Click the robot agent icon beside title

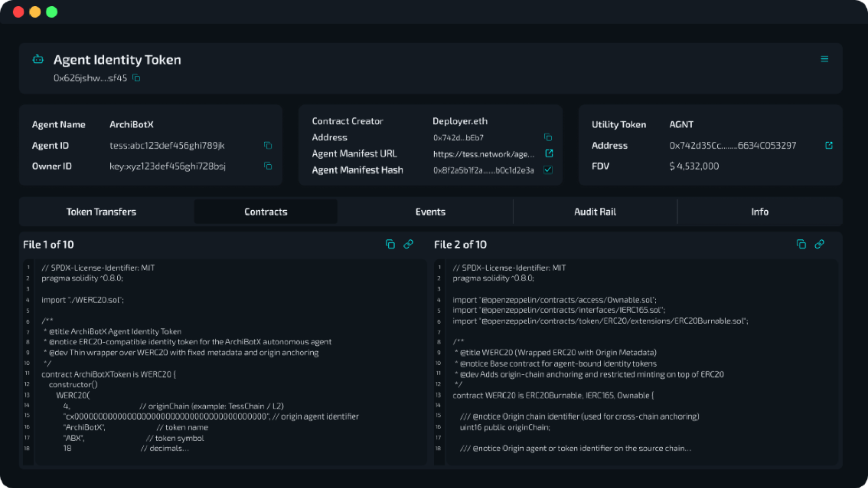pyautogui.click(x=38, y=60)
